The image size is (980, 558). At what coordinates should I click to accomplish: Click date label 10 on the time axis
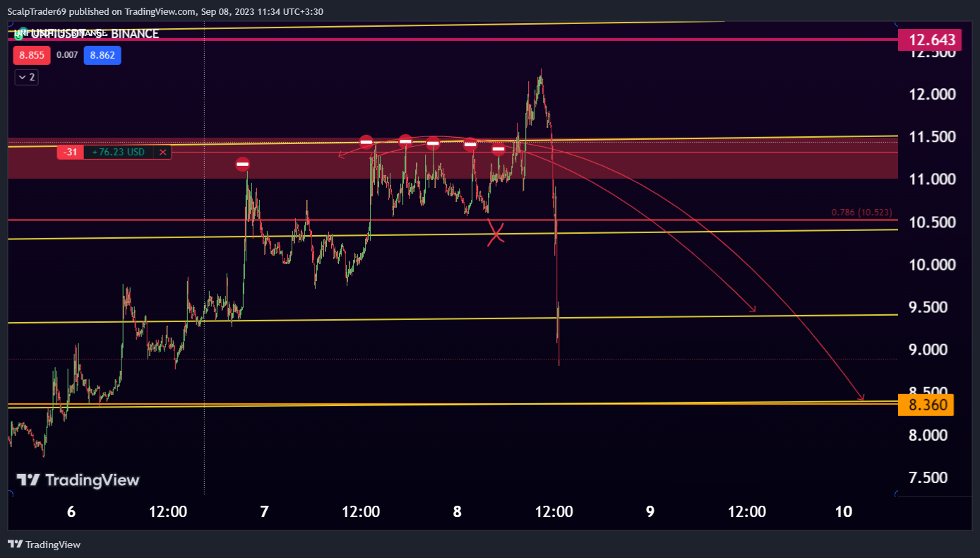pos(843,511)
